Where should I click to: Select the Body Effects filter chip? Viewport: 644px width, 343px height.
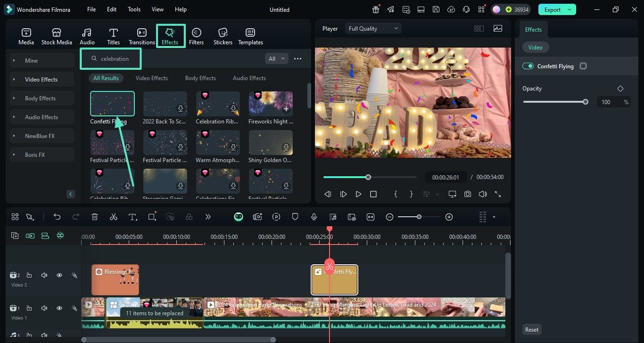pos(201,78)
